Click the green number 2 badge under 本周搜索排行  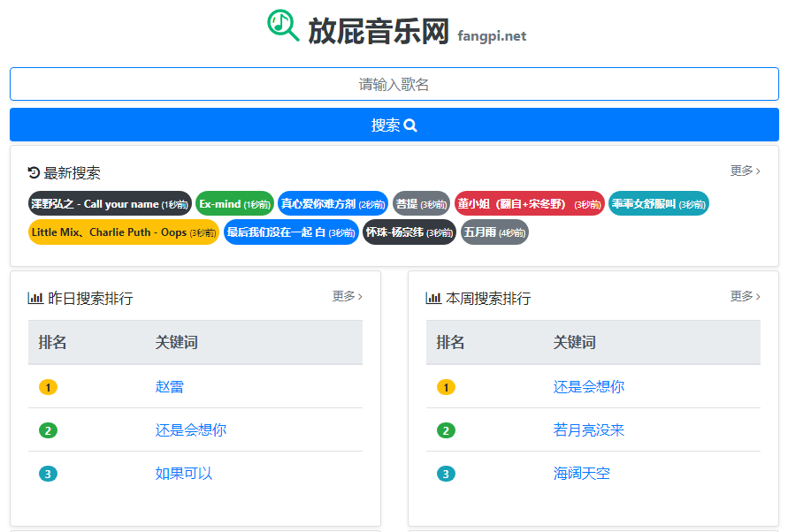[445, 430]
